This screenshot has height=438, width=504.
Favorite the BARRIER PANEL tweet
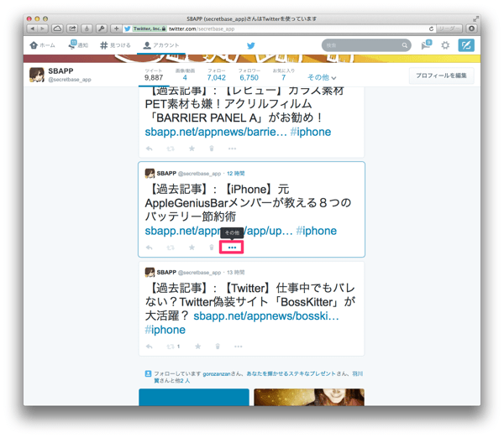point(192,149)
